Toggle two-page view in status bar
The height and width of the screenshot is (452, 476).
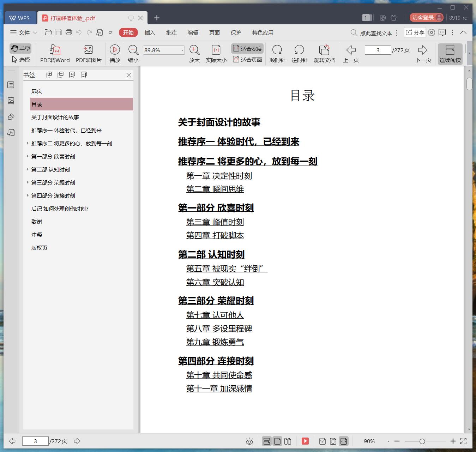(288, 441)
